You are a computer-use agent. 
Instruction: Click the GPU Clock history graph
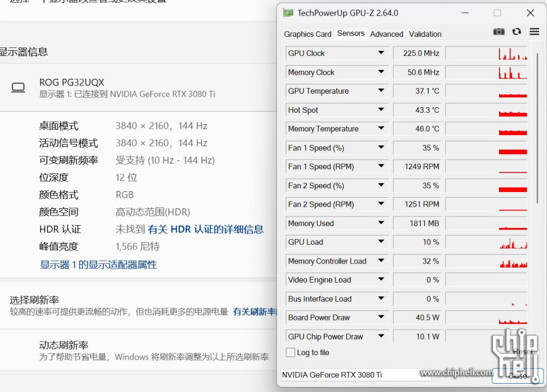(486, 53)
